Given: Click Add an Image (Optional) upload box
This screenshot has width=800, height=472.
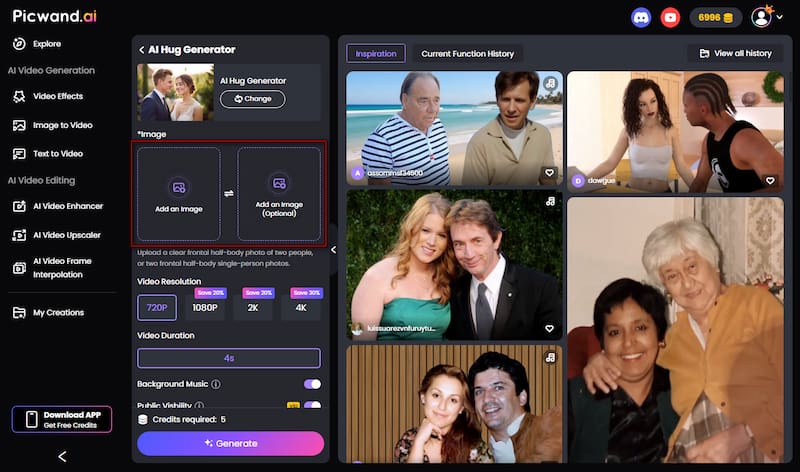Looking at the screenshot, I should coord(279,194).
